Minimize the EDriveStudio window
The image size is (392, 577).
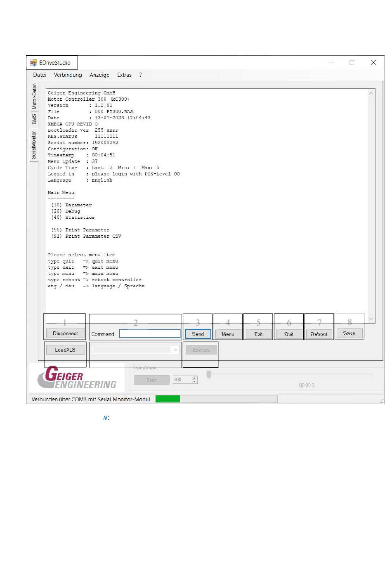[331, 62]
